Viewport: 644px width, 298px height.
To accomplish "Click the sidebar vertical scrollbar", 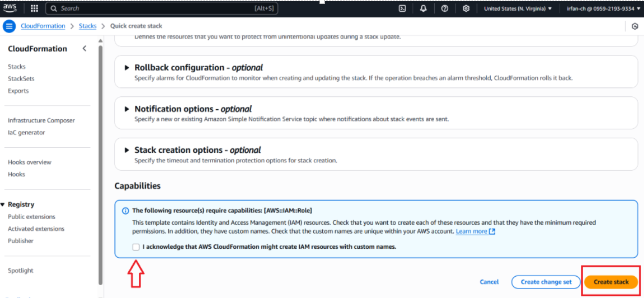I will point(100,165).
